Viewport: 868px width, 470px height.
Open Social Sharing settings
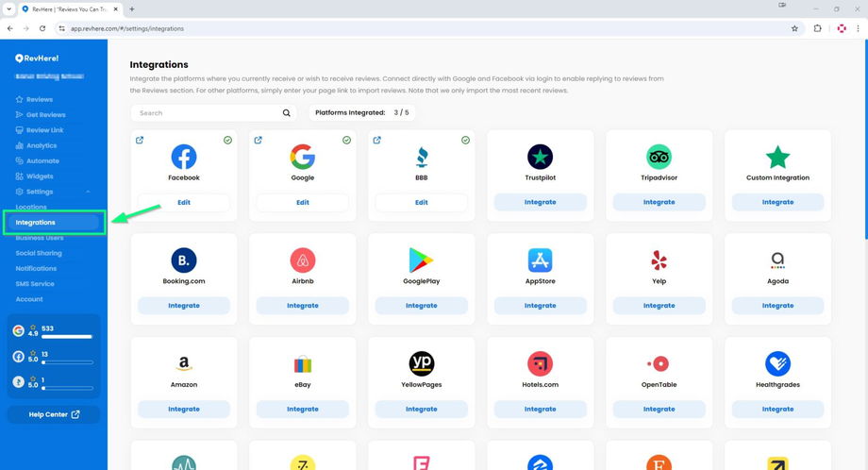pyautogui.click(x=39, y=253)
